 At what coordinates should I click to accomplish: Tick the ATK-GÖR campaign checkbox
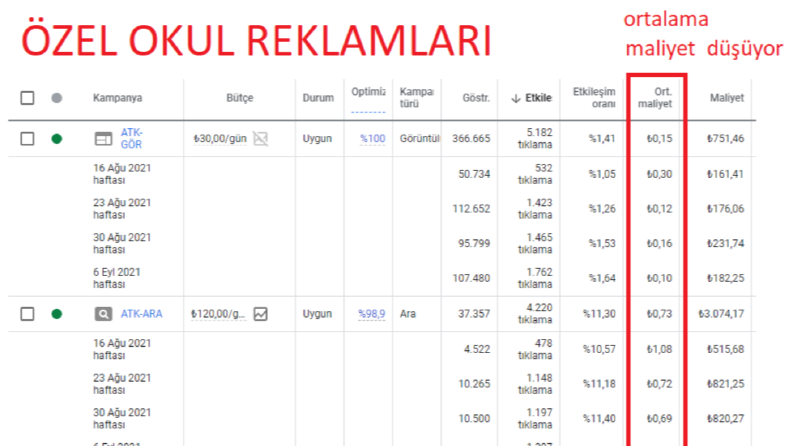pos(27,139)
